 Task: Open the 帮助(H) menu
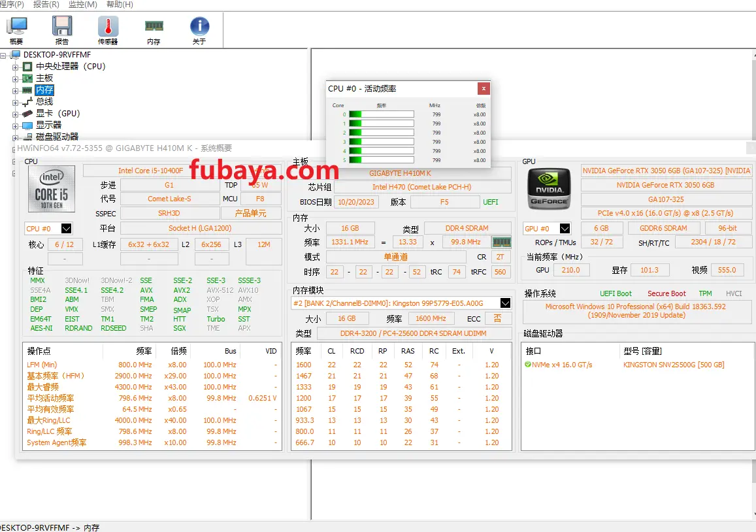coord(120,5)
